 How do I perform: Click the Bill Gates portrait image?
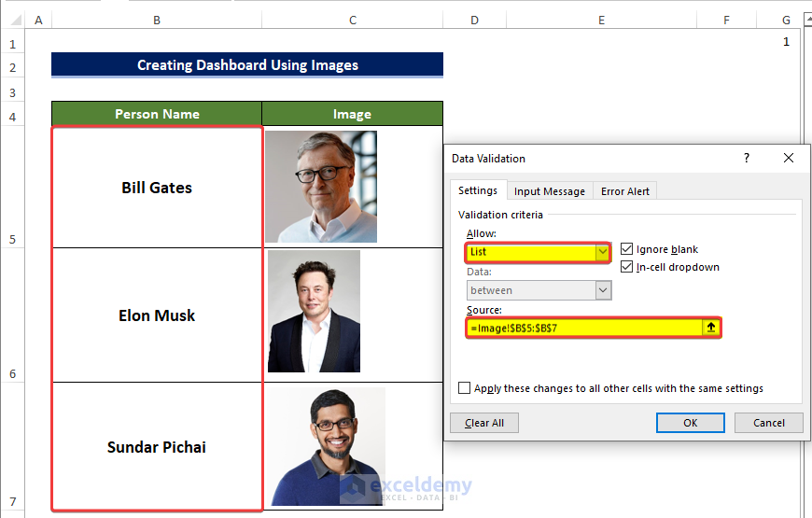click(321, 187)
